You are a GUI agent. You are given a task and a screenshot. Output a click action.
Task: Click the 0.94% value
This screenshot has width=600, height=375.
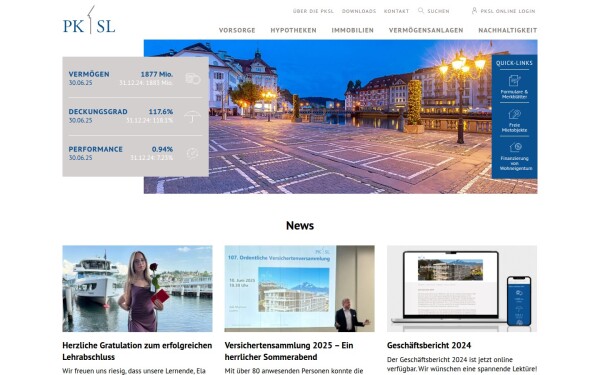(x=162, y=149)
